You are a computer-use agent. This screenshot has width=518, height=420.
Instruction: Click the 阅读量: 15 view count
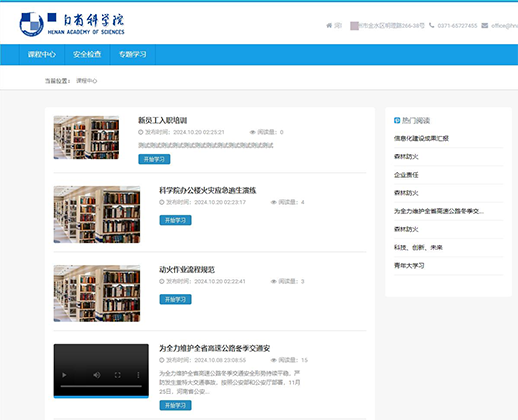coord(293,360)
